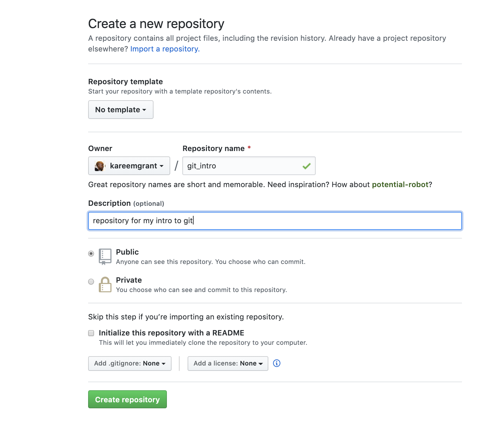Click the README initialization label text
This screenshot has height=427, width=504.
(x=172, y=333)
